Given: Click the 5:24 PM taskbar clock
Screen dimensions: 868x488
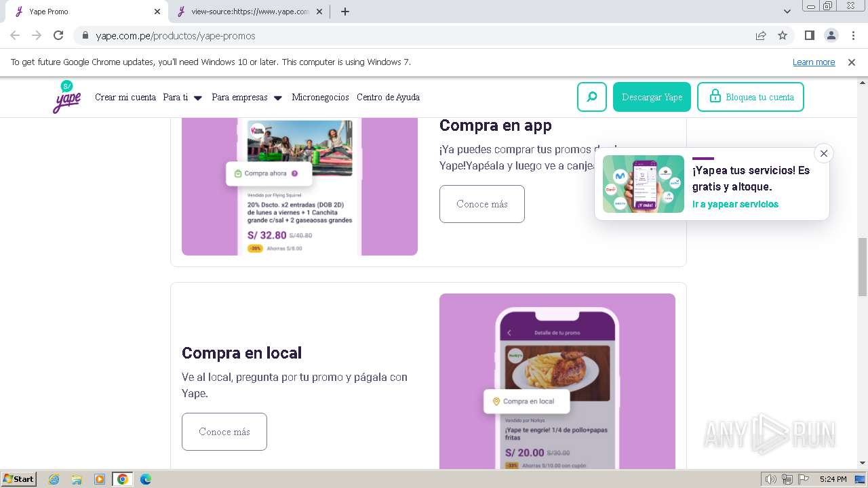Looking at the screenshot, I should 833,479.
